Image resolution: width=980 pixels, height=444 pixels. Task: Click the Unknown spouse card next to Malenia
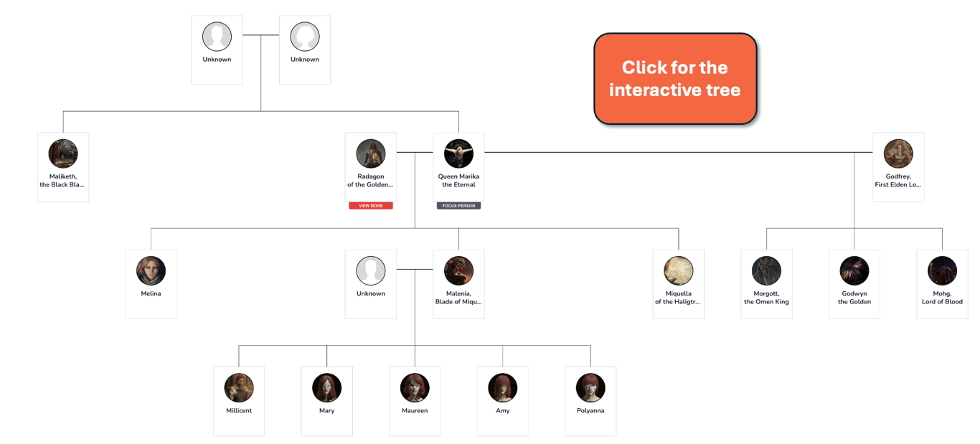tap(370, 270)
